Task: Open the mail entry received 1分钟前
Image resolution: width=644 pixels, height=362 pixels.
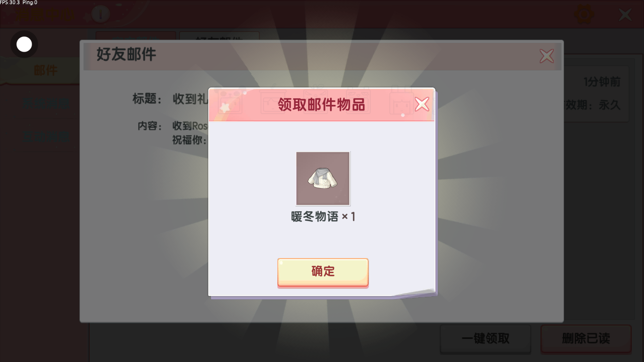Action: (x=596, y=94)
